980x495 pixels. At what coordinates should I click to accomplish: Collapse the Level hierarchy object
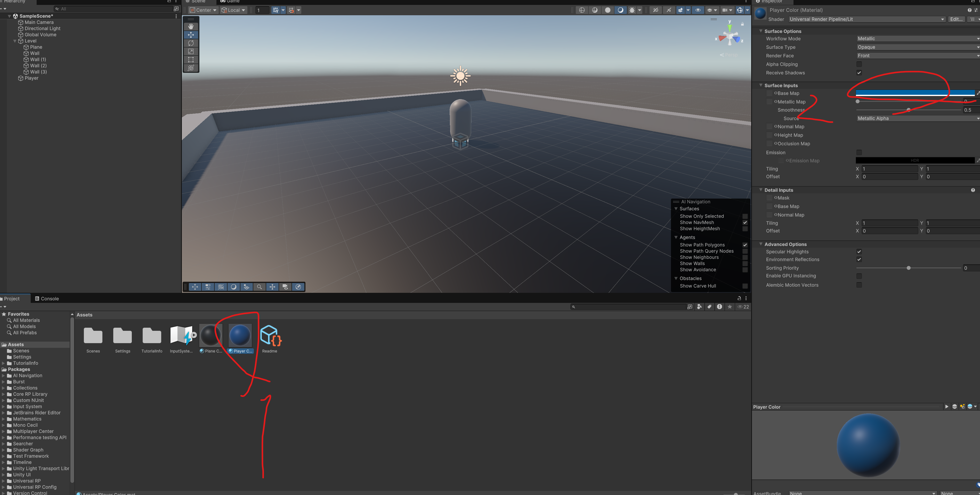[15, 41]
